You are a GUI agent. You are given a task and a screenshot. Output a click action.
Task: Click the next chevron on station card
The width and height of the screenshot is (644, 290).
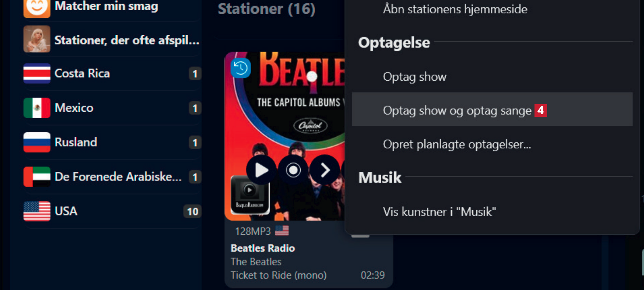click(x=325, y=170)
